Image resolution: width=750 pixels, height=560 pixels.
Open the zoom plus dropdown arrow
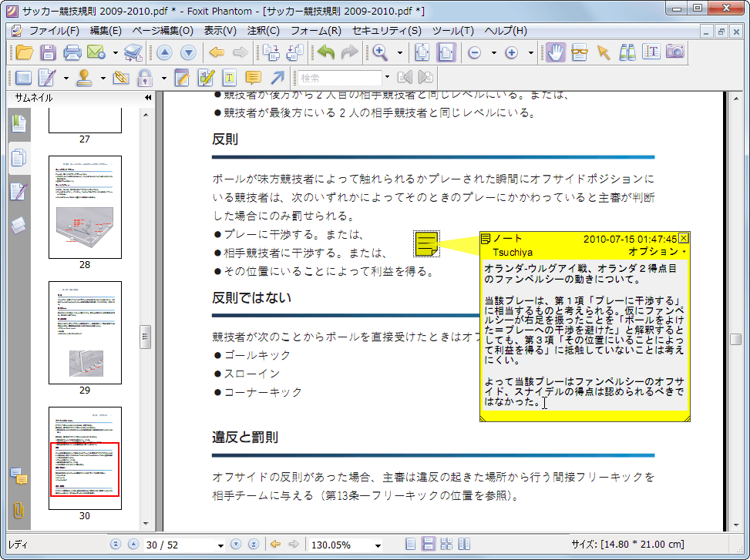(531, 52)
